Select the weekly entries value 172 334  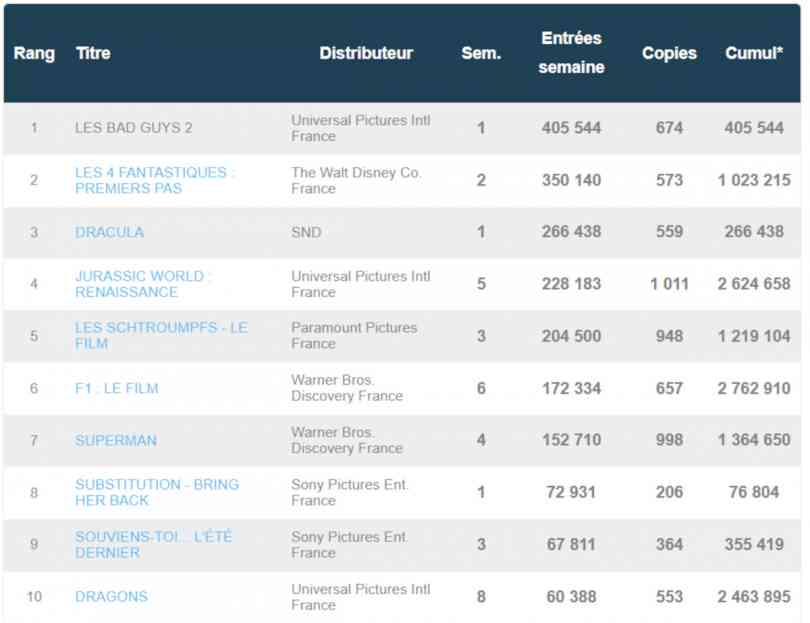click(571, 388)
